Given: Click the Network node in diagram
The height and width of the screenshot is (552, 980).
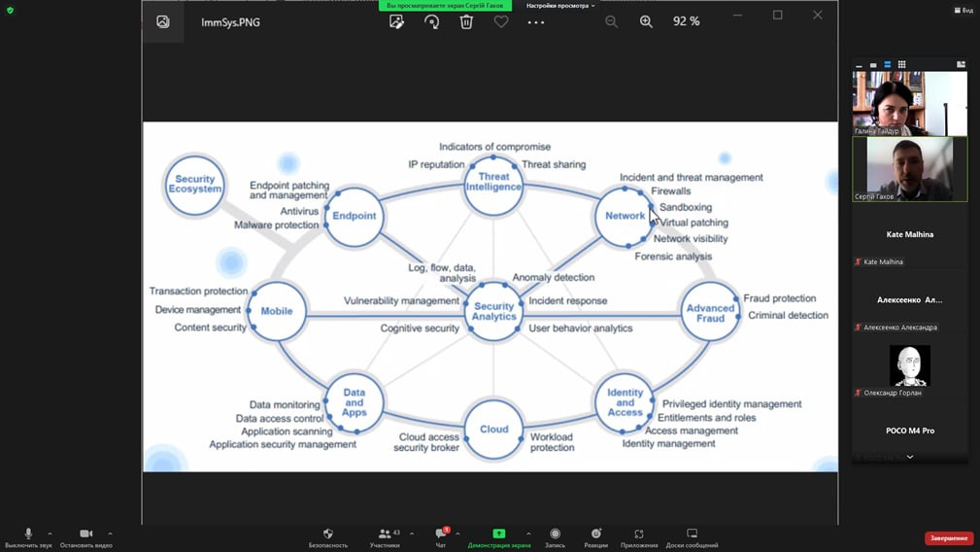Looking at the screenshot, I should pyautogui.click(x=625, y=217).
